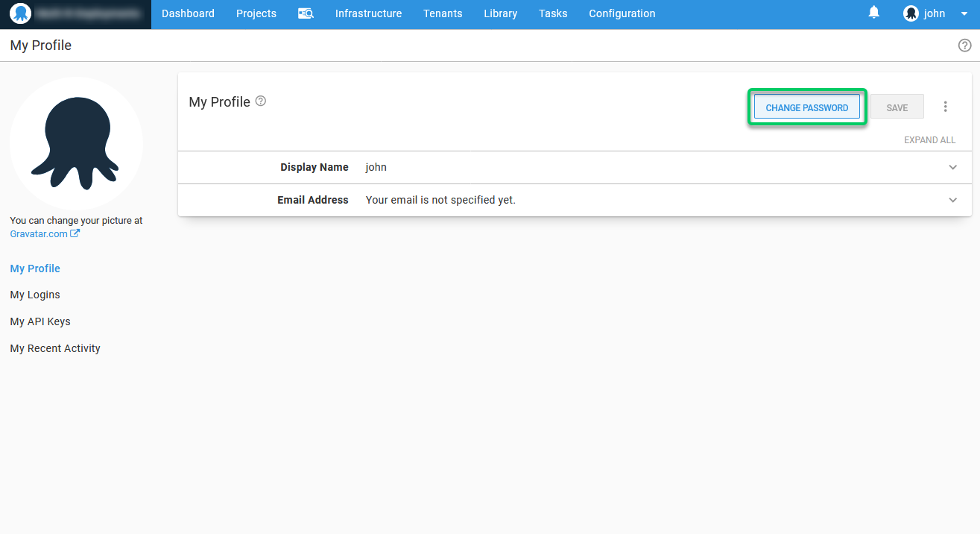Click help icon beside My Profile heading

(261, 101)
